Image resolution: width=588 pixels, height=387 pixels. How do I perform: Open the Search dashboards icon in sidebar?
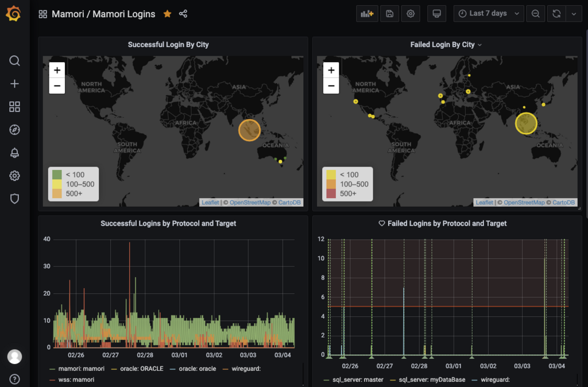coord(15,61)
